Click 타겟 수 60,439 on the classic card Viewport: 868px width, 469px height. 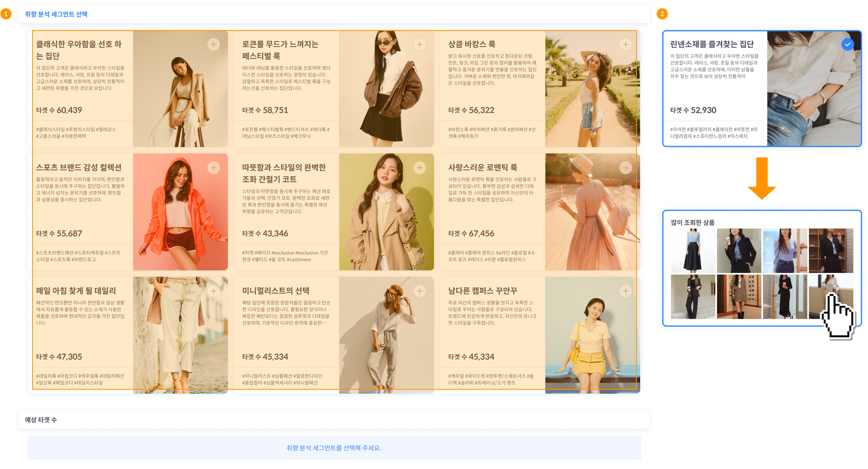point(59,110)
